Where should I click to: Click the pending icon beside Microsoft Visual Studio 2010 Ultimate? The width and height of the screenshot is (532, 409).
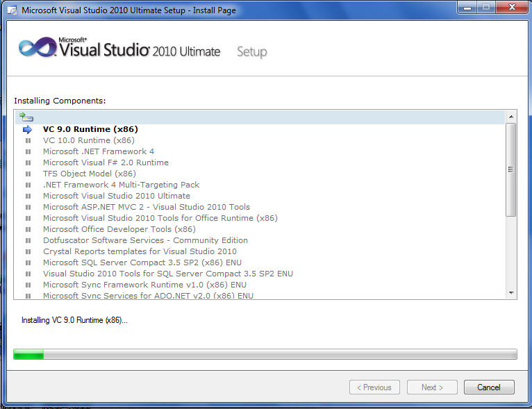click(28, 196)
